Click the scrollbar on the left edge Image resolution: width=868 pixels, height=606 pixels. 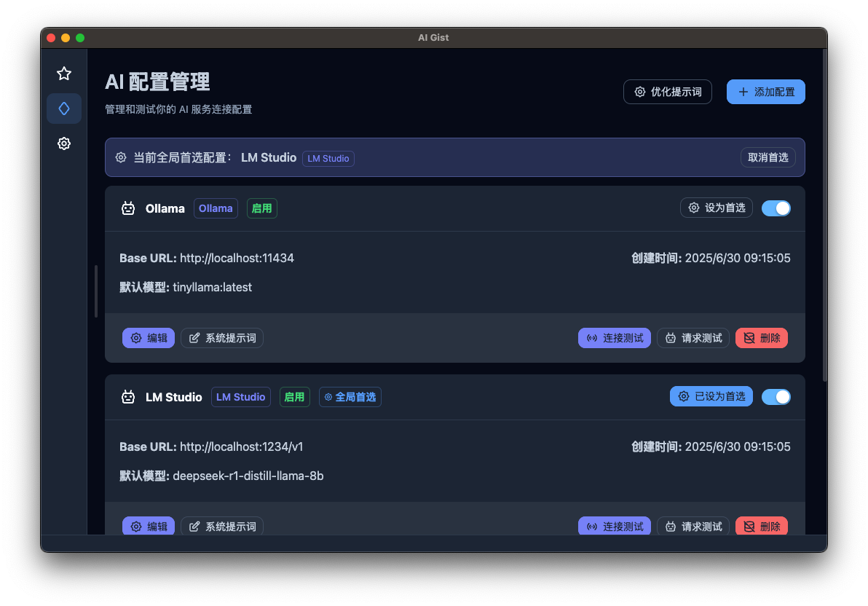[x=95, y=291]
